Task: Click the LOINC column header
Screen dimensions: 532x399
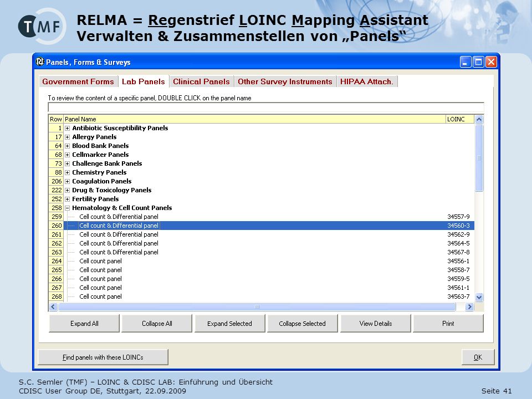Action: tap(460, 119)
